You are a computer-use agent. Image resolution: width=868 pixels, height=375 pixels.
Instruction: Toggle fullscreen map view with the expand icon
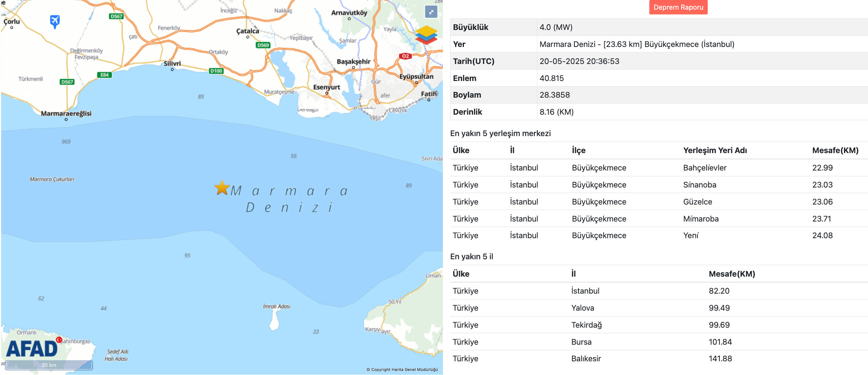pos(431,12)
